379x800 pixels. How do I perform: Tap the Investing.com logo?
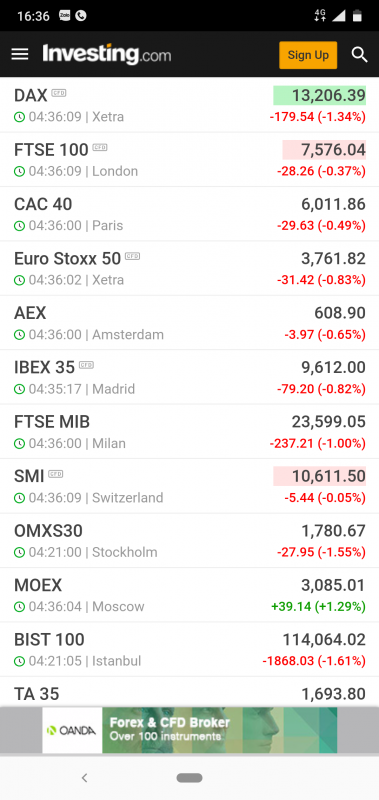coord(107,54)
